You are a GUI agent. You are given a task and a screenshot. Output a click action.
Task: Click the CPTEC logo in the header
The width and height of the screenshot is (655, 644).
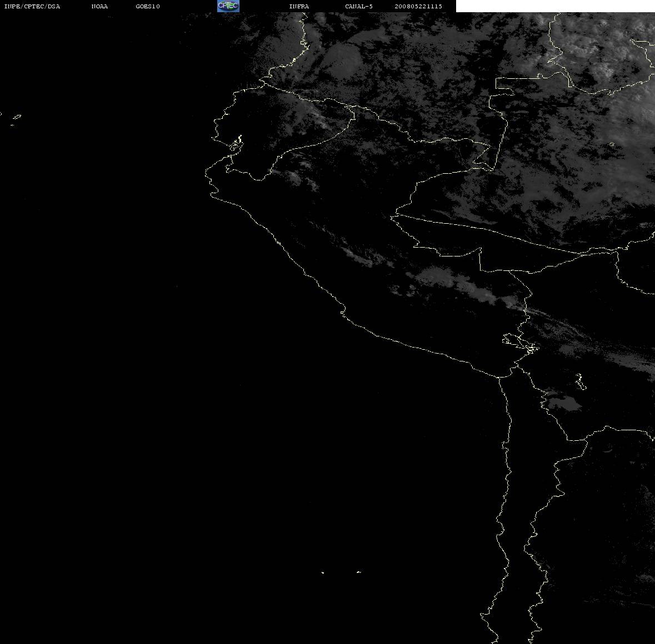[x=228, y=6]
